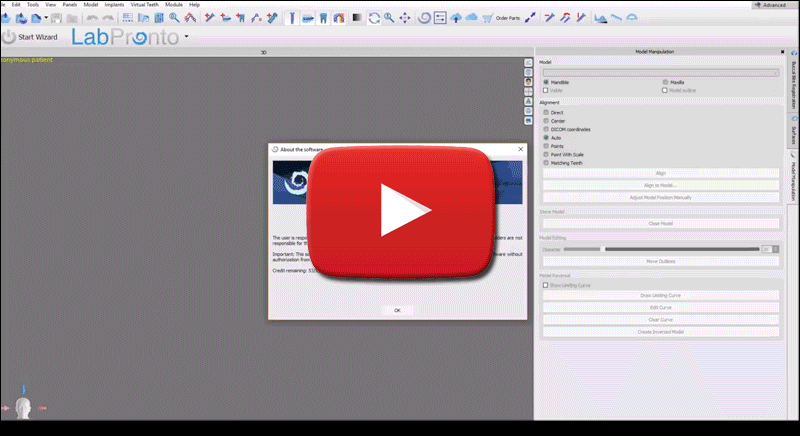Click the rotate view circular arrows icon
This screenshot has width=800, height=436.
(x=374, y=18)
